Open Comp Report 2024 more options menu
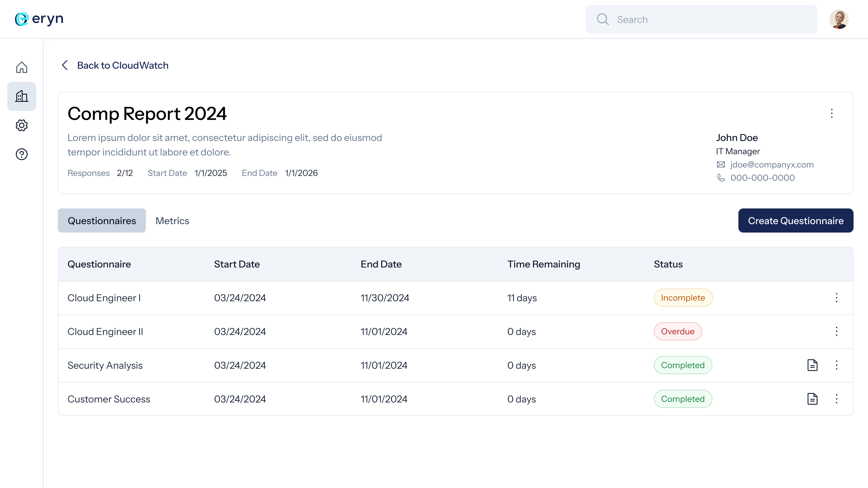The height and width of the screenshot is (488, 868). click(x=832, y=113)
